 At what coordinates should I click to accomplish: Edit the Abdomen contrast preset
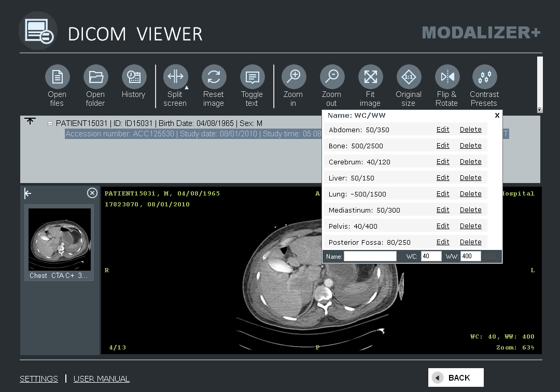tap(443, 130)
